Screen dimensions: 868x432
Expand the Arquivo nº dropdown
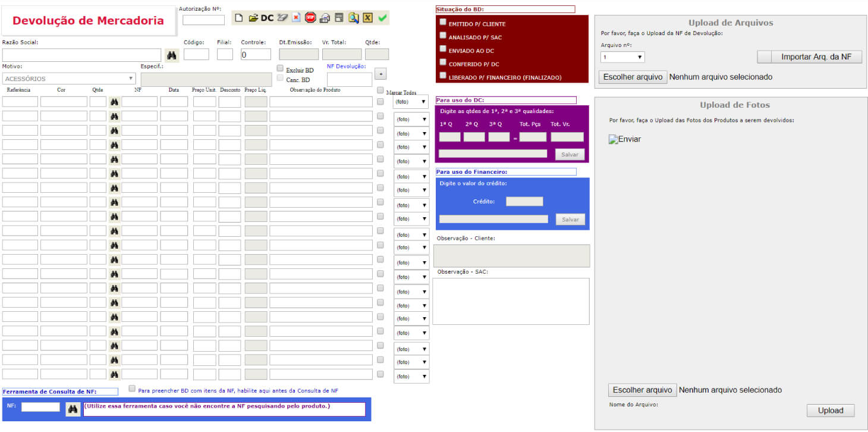tap(622, 57)
